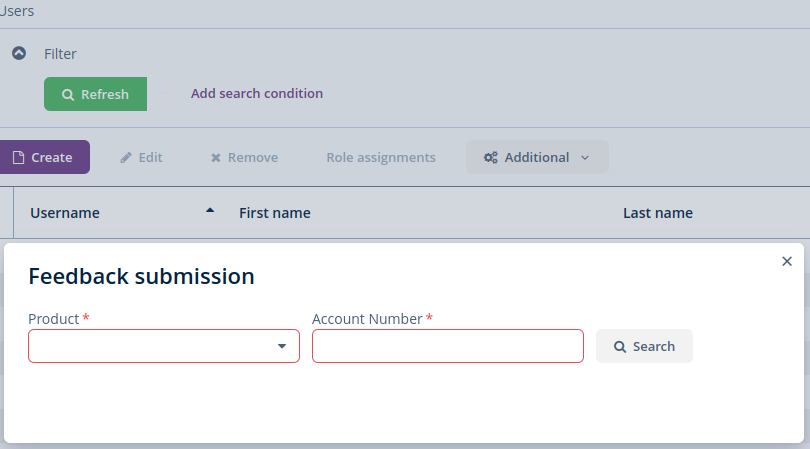Sort by Last name column header

tap(658, 213)
